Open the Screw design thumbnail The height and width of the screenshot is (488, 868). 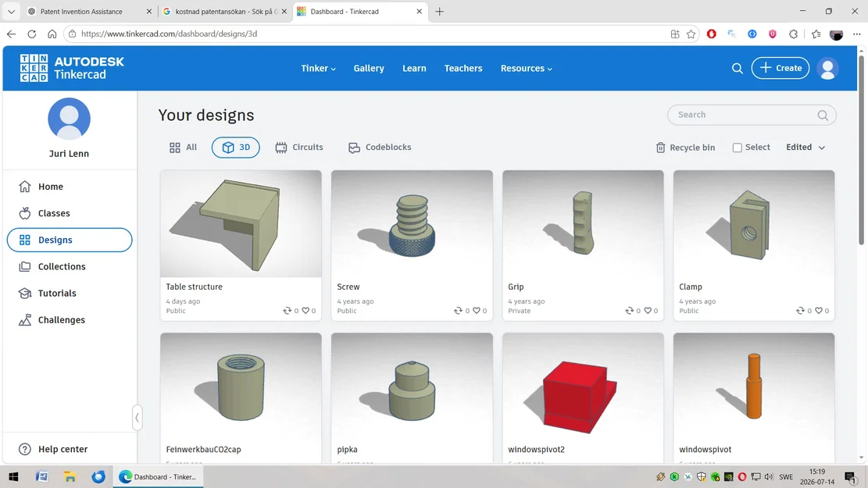412,223
